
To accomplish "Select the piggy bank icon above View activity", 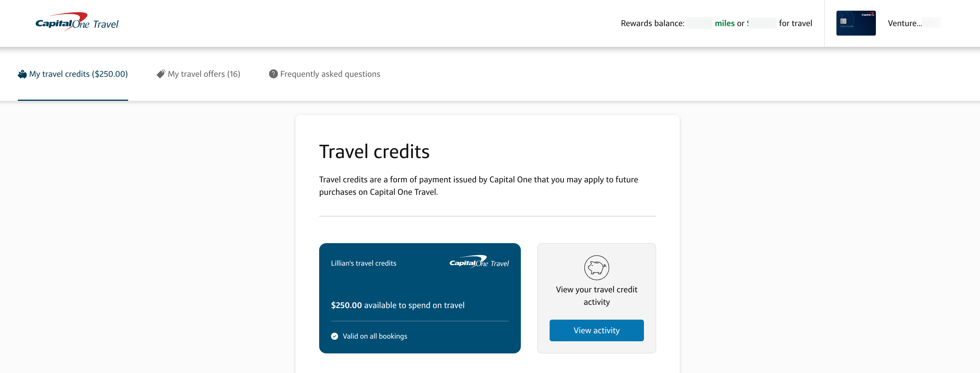I will point(596,268).
